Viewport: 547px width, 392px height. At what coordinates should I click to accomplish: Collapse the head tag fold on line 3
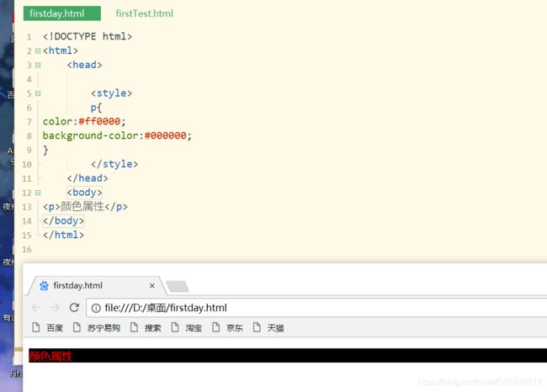click(x=38, y=66)
